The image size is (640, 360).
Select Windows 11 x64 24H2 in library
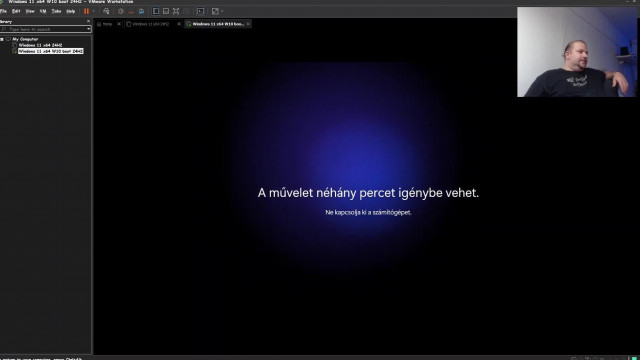pos(40,45)
